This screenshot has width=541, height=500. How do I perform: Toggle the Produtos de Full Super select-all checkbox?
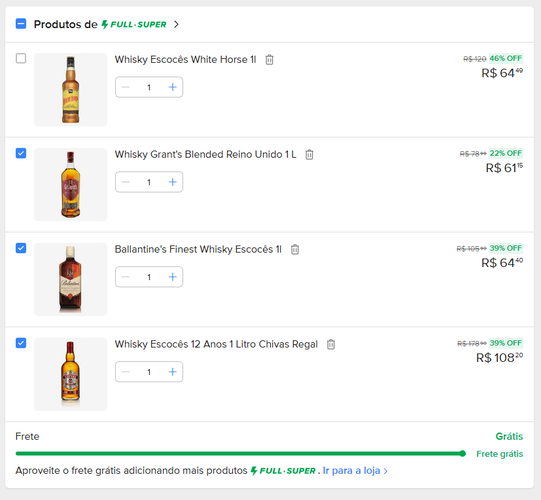21,24
